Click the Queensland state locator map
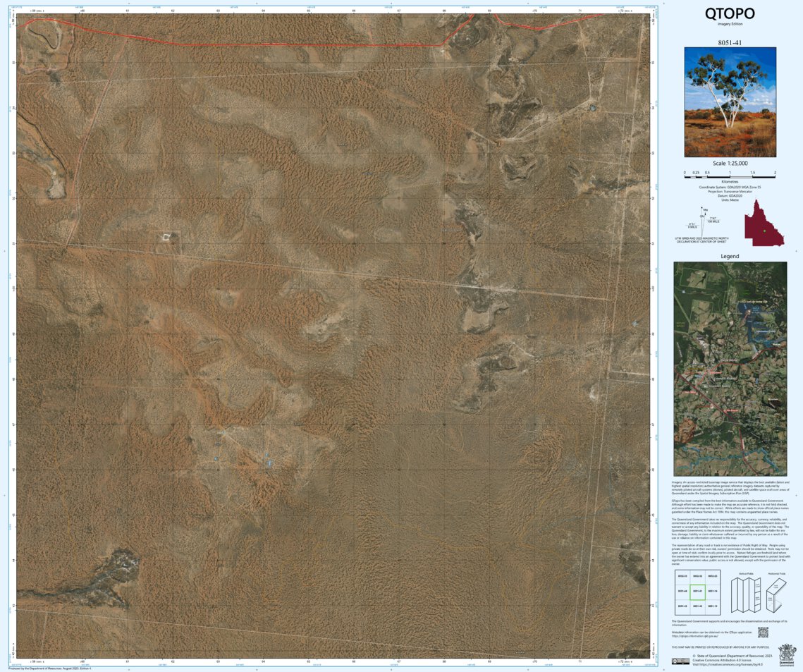 (x=764, y=224)
